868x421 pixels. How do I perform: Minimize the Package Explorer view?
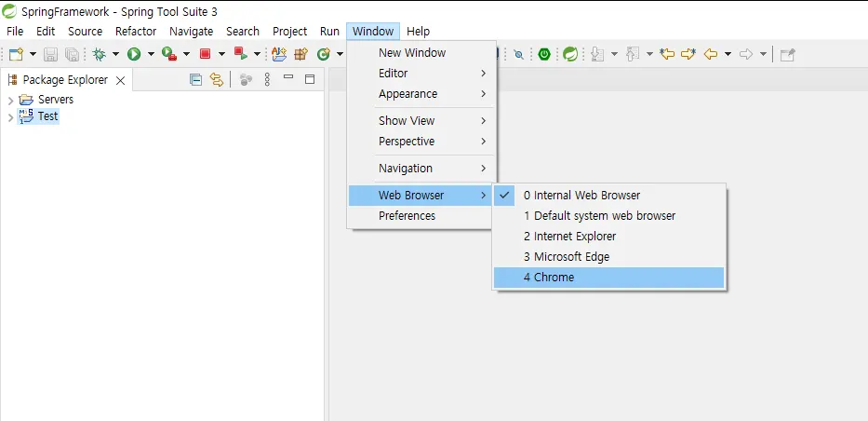tap(287, 77)
